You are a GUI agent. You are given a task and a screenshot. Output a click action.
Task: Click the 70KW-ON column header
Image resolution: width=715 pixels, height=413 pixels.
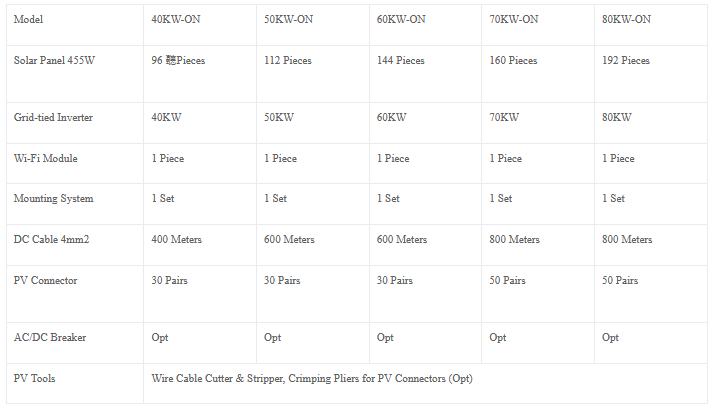514,20
